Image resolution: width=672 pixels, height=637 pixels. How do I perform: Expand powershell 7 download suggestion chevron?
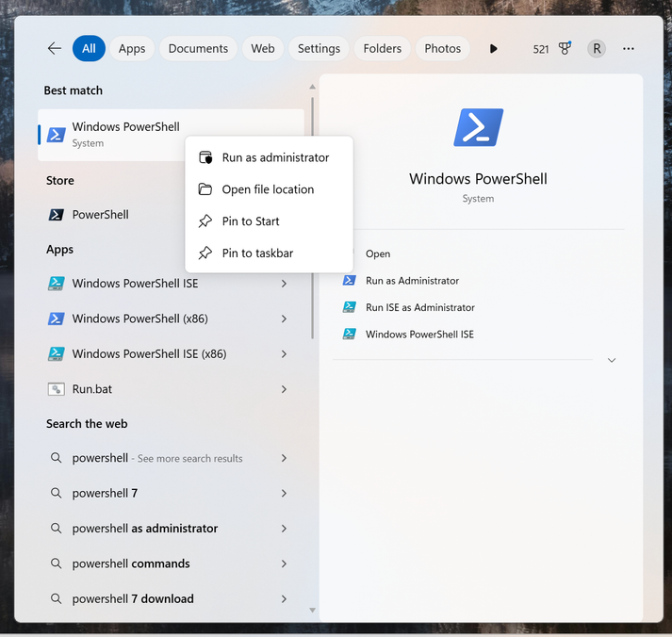[x=284, y=598]
